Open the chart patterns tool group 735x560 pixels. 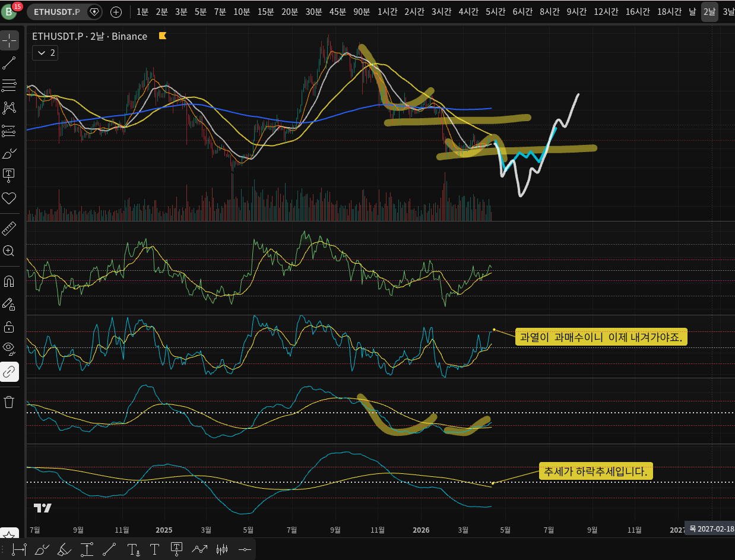click(x=9, y=107)
